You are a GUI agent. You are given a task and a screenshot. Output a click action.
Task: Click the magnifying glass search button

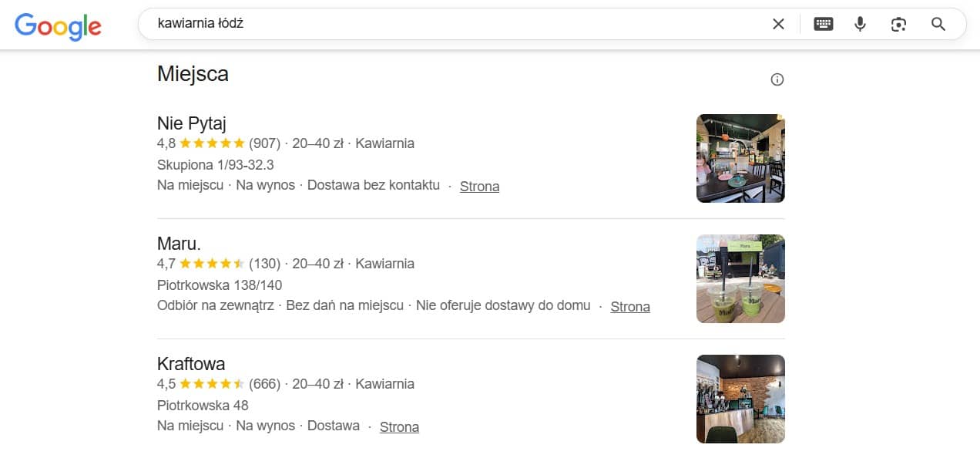click(x=938, y=24)
